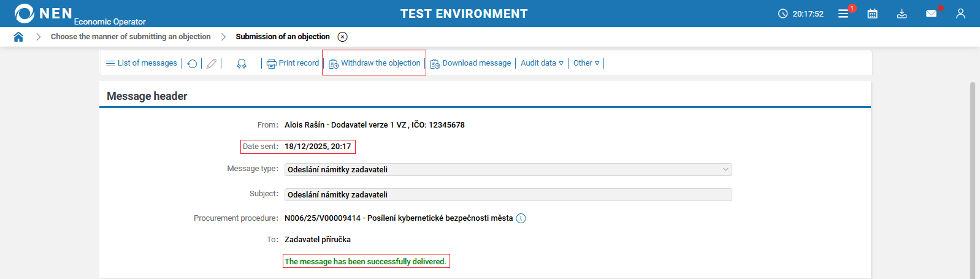Go back to Choose the manner breadcrumb
The image size is (980, 279).
131,37
